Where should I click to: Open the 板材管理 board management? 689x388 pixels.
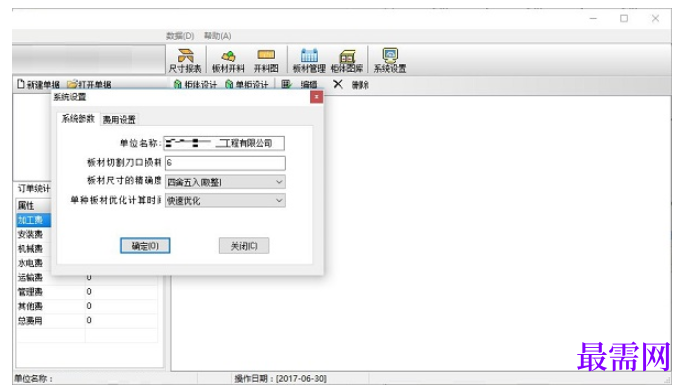point(309,61)
